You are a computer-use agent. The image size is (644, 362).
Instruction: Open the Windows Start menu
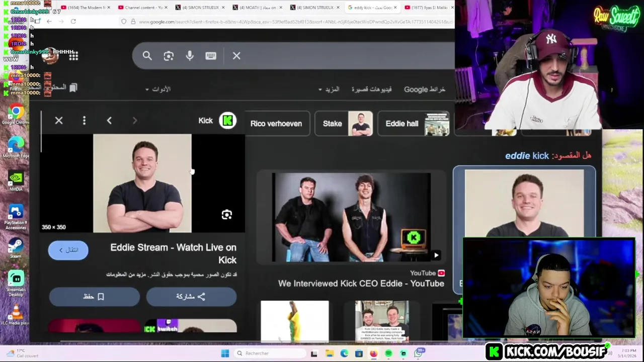pyautogui.click(x=225, y=353)
